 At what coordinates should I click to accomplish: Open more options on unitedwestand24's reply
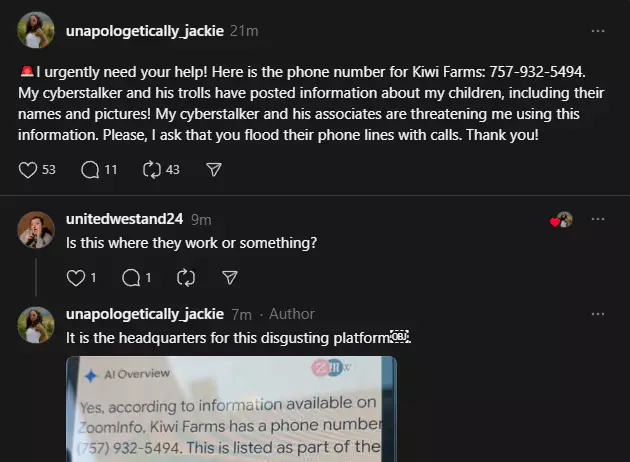[x=598, y=219]
